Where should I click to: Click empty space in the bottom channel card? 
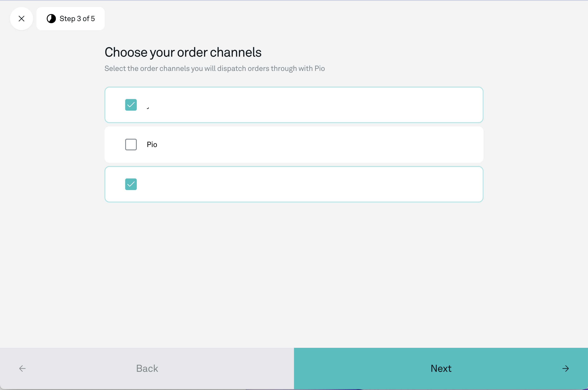click(x=348, y=184)
